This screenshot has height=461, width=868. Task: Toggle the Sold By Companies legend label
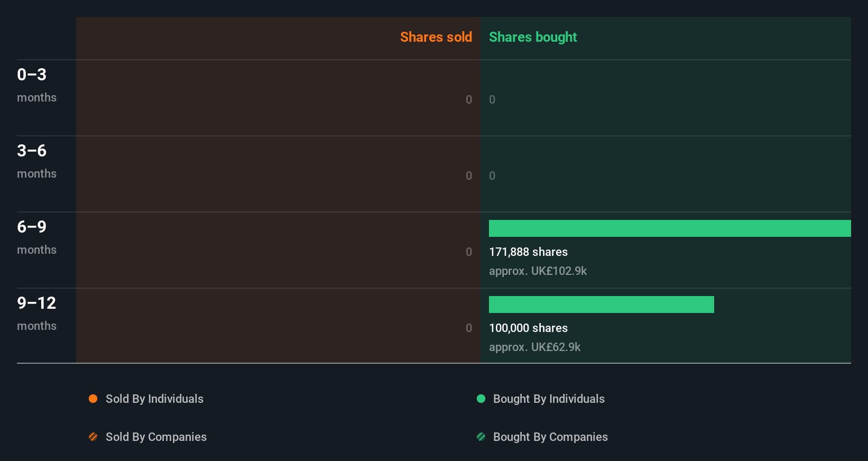coord(156,437)
